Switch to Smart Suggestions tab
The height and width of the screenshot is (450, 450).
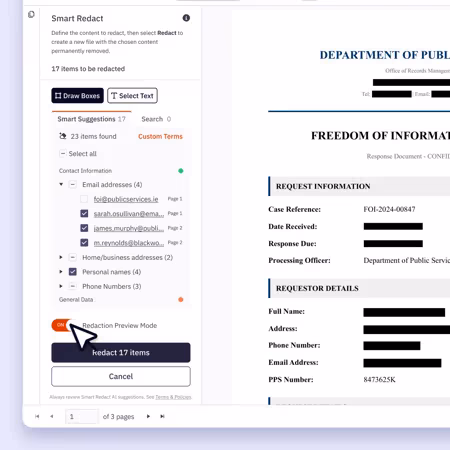91,119
